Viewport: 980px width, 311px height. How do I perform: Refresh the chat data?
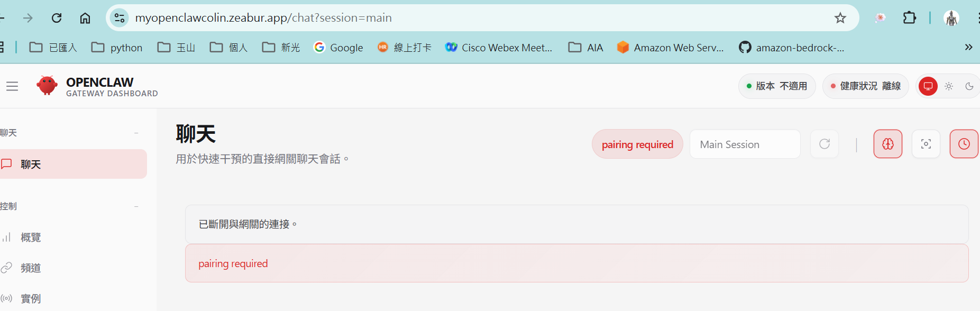[824, 144]
